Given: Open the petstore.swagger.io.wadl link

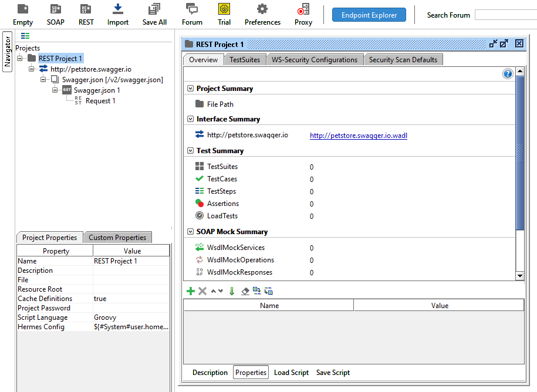Looking at the screenshot, I should (x=358, y=136).
